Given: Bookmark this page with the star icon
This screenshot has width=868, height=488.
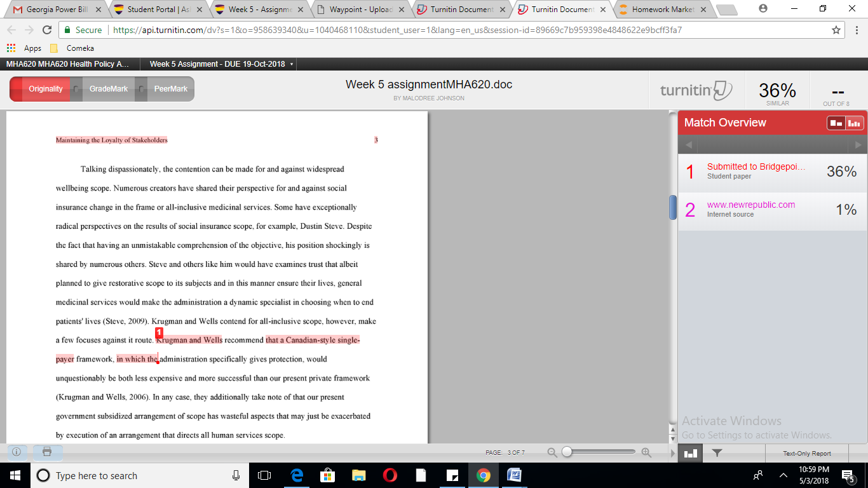Looking at the screenshot, I should click(x=836, y=30).
